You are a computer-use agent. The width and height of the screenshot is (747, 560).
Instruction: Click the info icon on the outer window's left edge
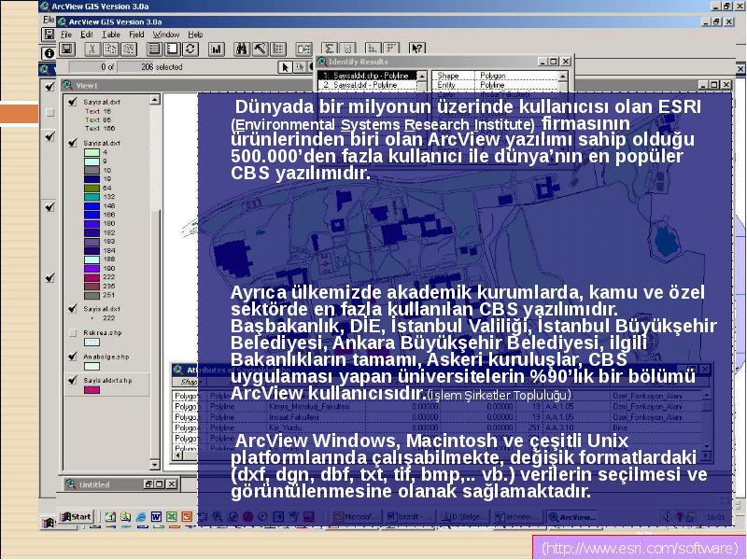(x=49, y=53)
